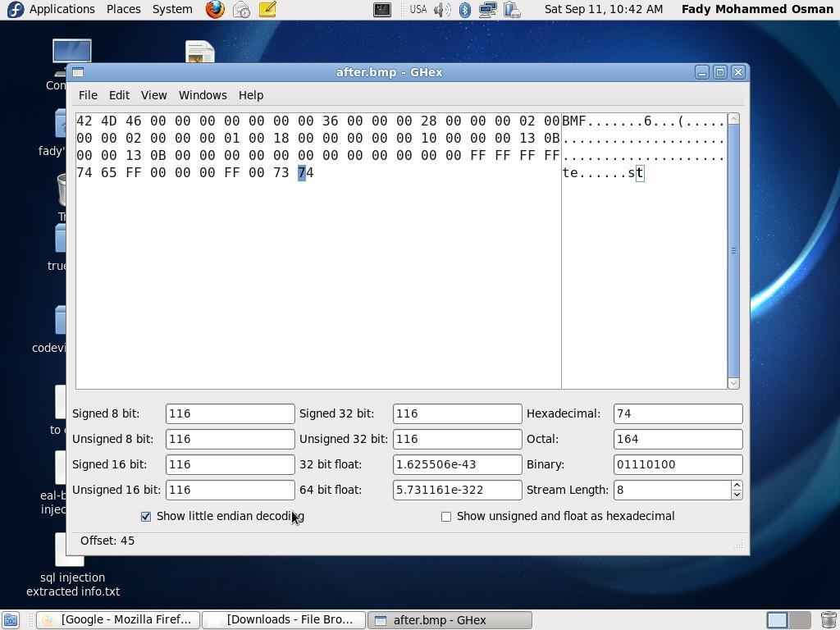Open the trash icon in the bottom panel

pos(829,620)
